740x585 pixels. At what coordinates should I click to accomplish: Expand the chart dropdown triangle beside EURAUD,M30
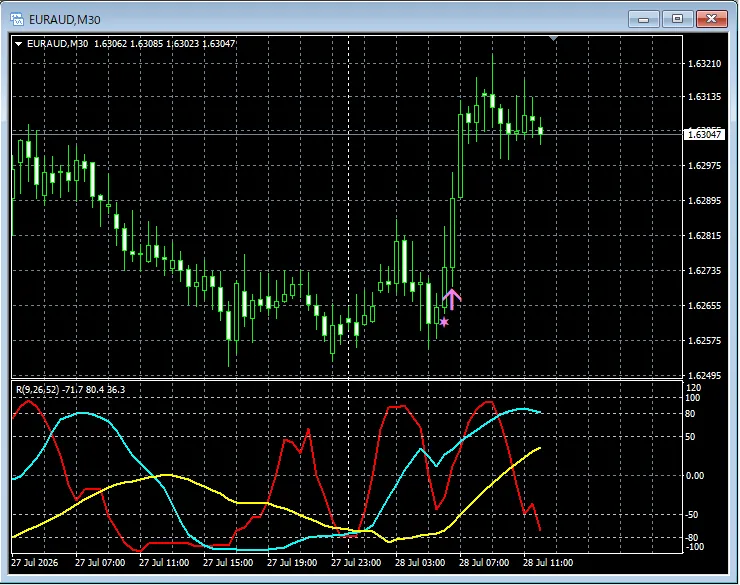(x=18, y=44)
